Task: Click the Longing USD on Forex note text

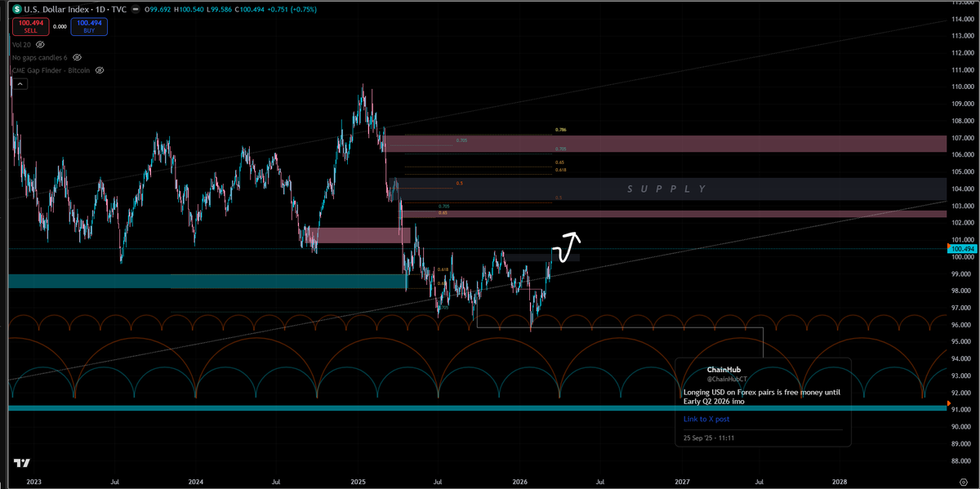Action: click(x=761, y=397)
